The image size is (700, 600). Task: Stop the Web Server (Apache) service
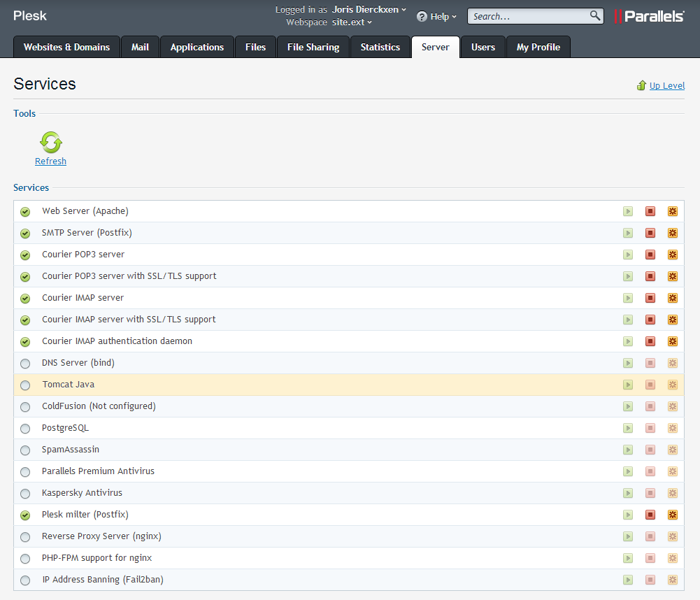click(x=650, y=211)
